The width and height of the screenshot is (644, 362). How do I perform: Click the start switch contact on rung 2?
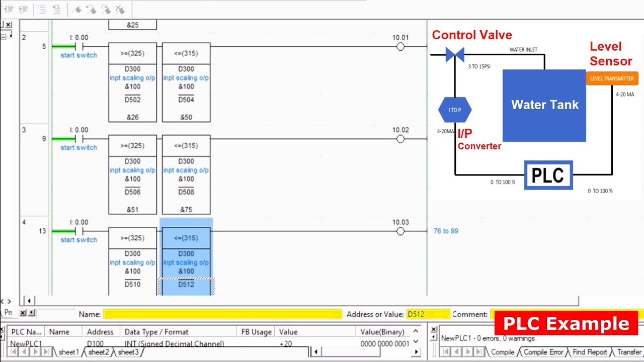tap(78, 47)
